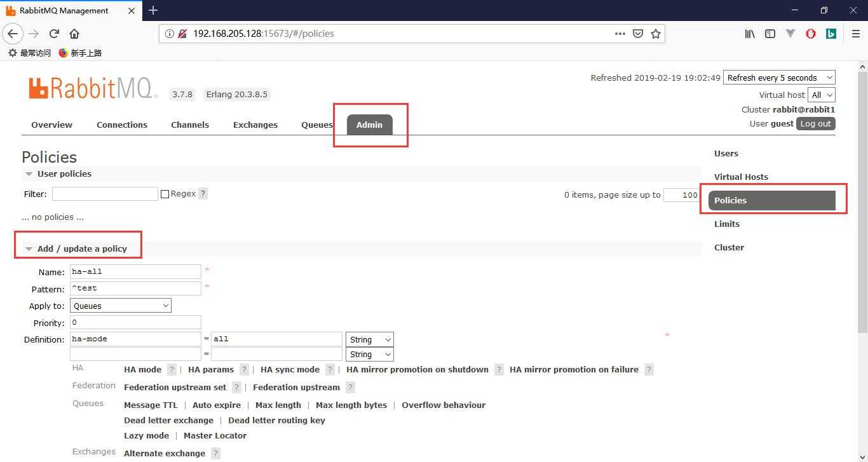This screenshot has height=462, width=868.
Task: Insert the Max length bytes definition key
Action: (351, 405)
